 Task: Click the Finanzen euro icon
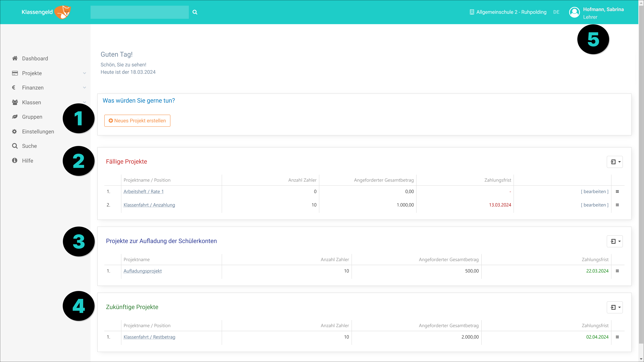(x=14, y=88)
